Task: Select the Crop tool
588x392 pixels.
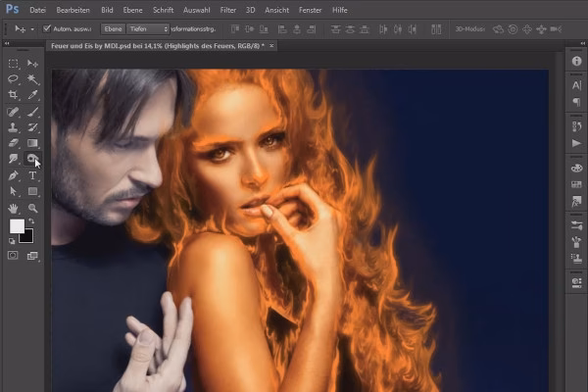Action: coord(14,95)
